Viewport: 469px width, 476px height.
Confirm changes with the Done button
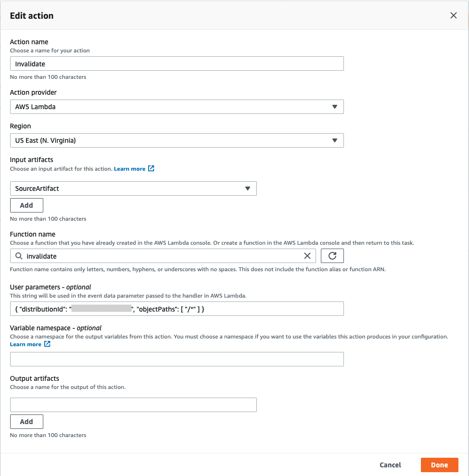(x=439, y=465)
